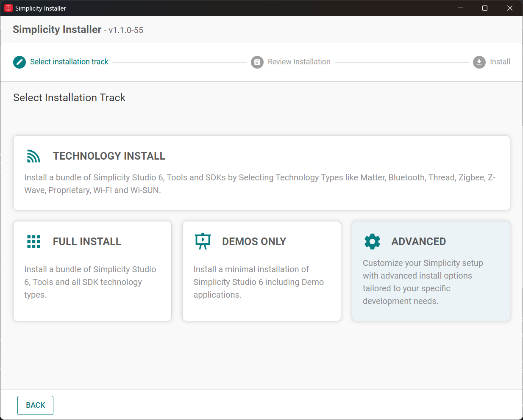Click the Install step label
The height and width of the screenshot is (420, 523).
[x=501, y=62]
